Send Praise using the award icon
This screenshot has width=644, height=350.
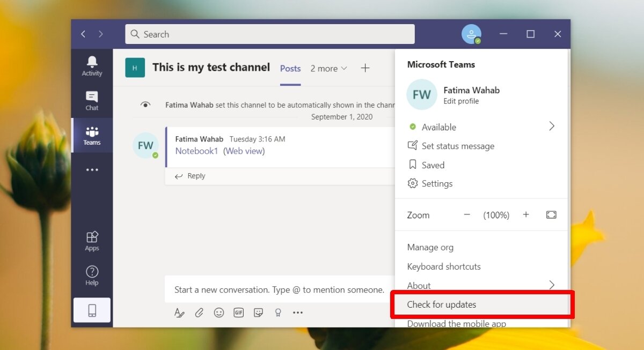278,312
